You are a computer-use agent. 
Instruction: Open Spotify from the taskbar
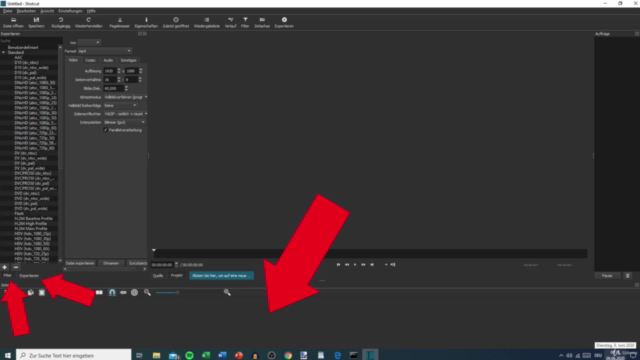click(x=189, y=355)
